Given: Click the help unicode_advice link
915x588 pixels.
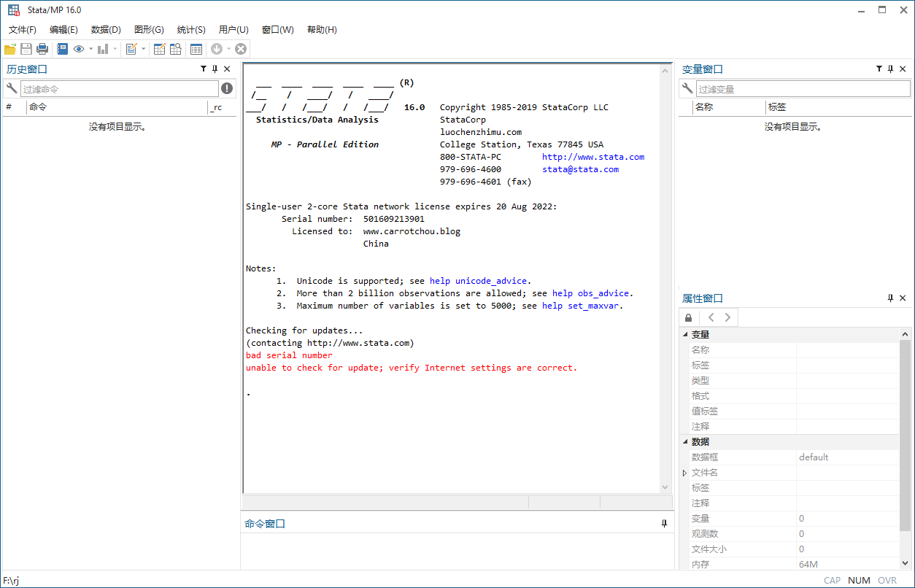Looking at the screenshot, I should (x=479, y=281).
